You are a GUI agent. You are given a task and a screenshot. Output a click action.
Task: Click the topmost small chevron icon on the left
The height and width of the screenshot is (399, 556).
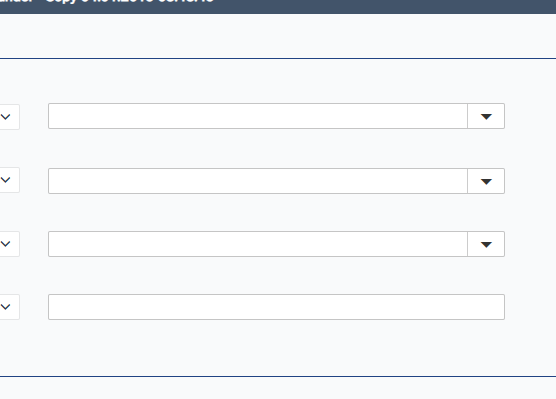(x=5, y=117)
